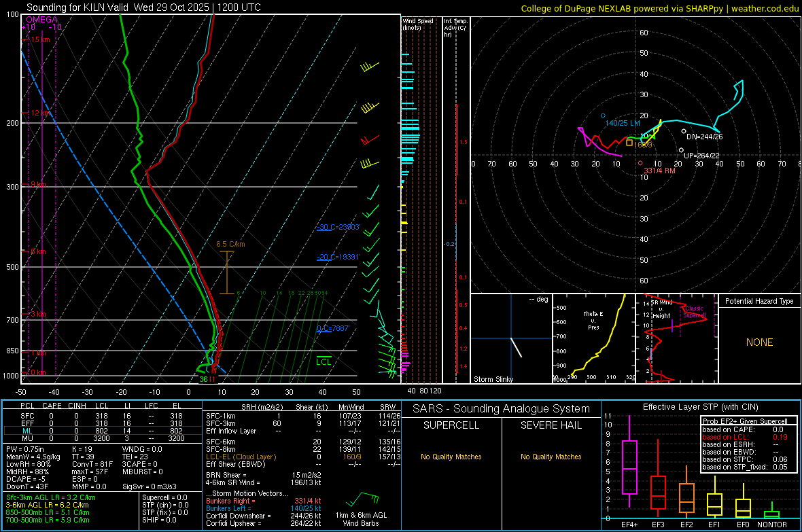Click the DN=244/26 hodograph label
This screenshot has height=532, width=802.
pyautogui.click(x=704, y=137)
